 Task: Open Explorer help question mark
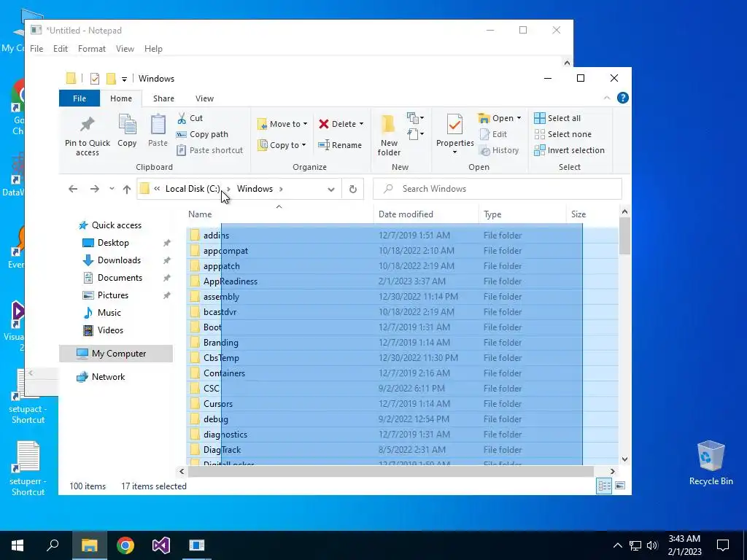coord(622,98)
